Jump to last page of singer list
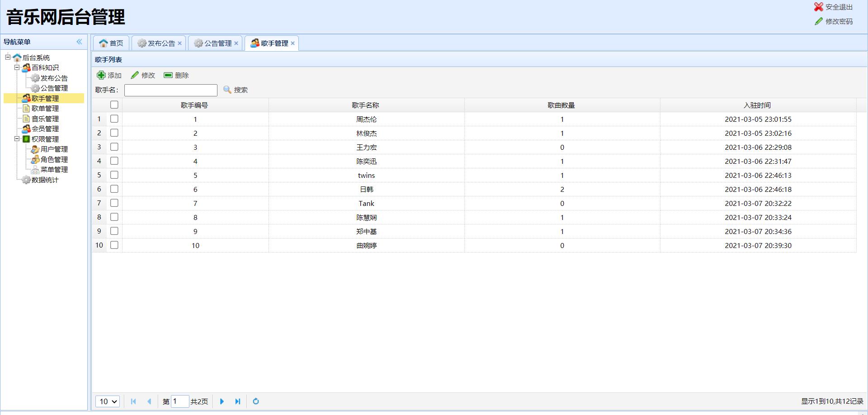 tap(238, 401)
